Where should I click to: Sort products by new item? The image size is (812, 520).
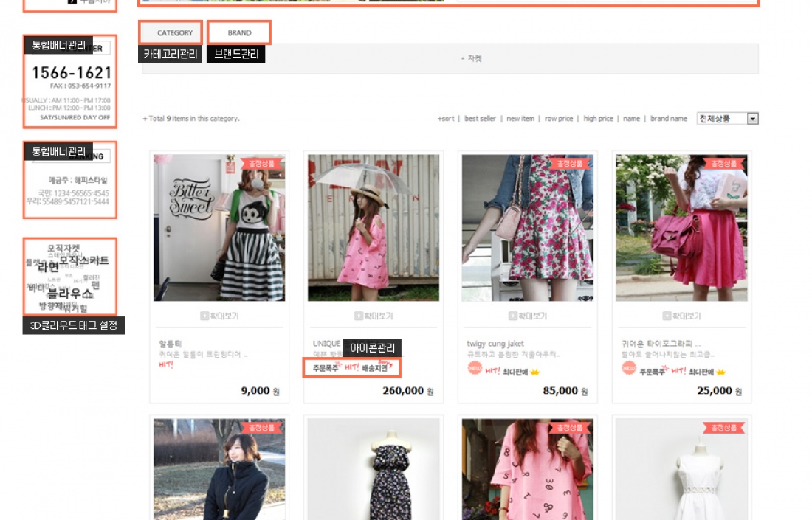(x=520, y=119)
